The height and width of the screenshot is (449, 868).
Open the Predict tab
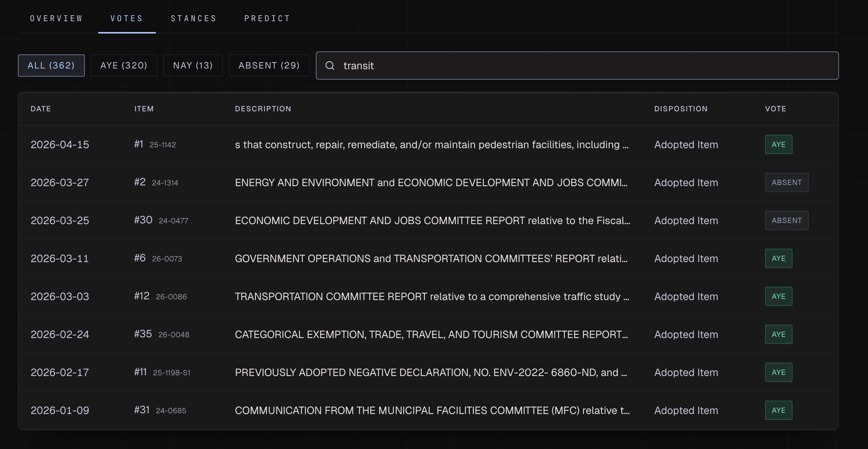(267, 18)
